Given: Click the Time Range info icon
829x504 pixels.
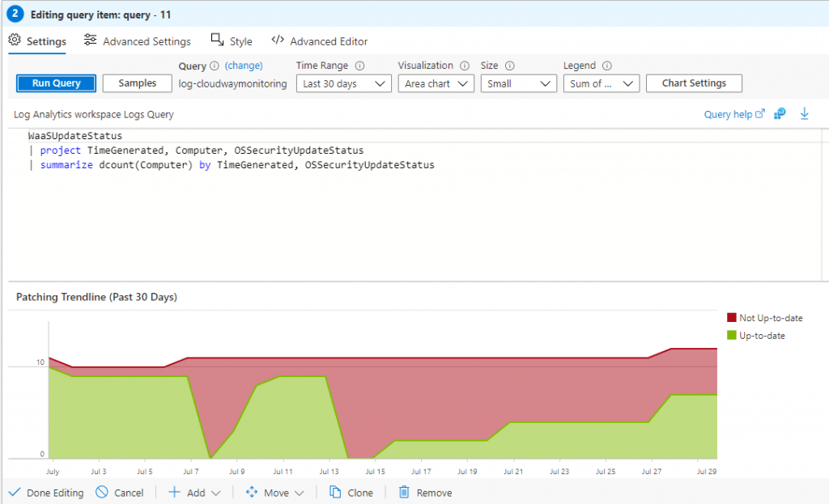Looking at the screenshot, I should tap(359, 66).
